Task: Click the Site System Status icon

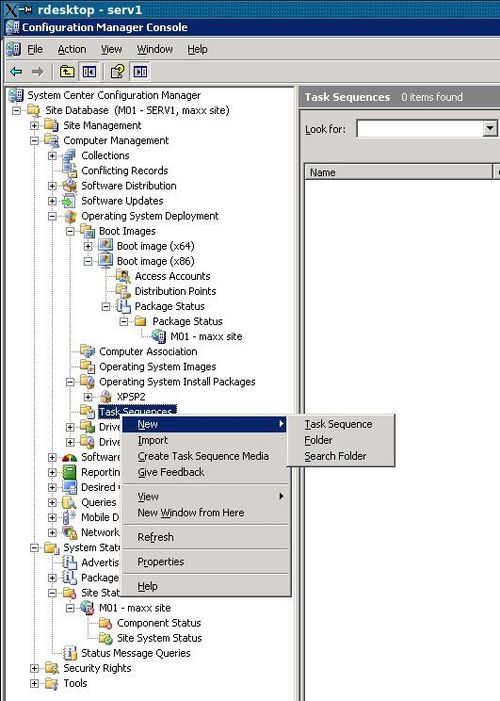Action: click(105, 638)
